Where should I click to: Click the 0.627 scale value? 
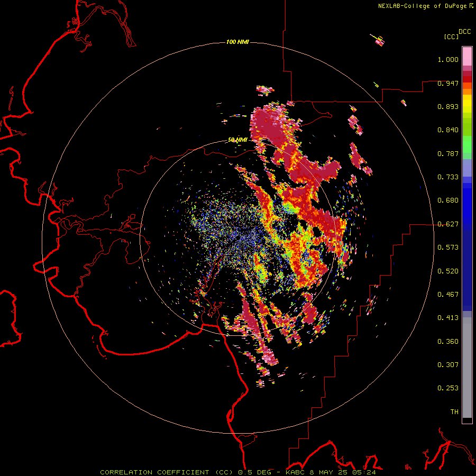point(448,224)
